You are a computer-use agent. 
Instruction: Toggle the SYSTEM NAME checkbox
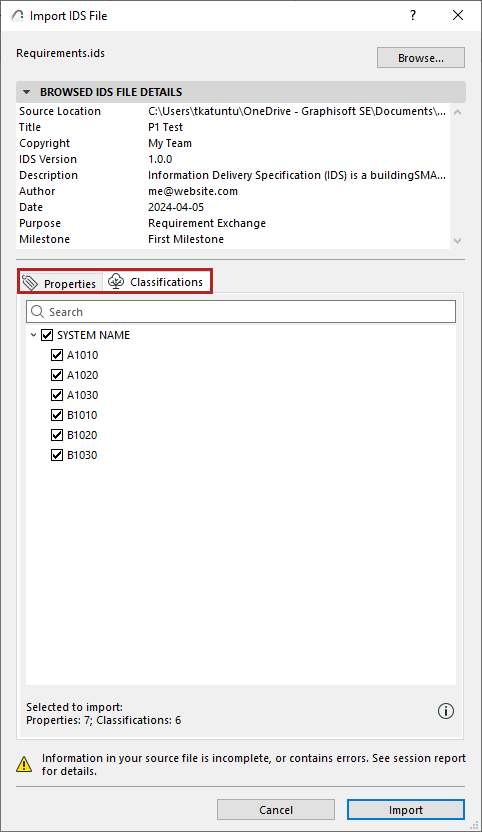click(47, 335)
